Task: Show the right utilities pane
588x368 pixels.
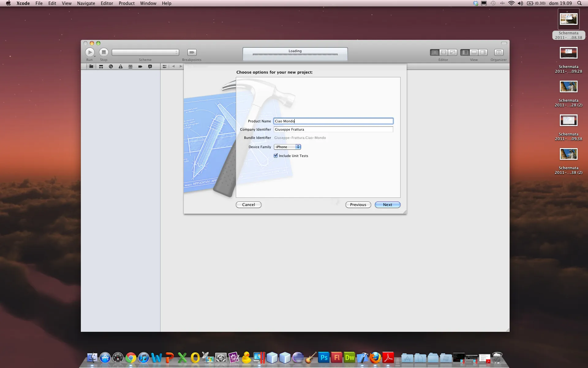Action: click(x=483, y=52)
